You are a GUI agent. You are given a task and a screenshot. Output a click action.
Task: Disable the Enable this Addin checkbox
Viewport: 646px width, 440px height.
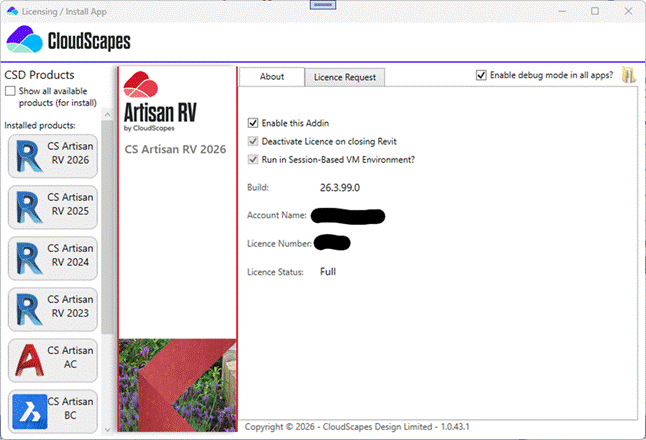pos(253,122)
